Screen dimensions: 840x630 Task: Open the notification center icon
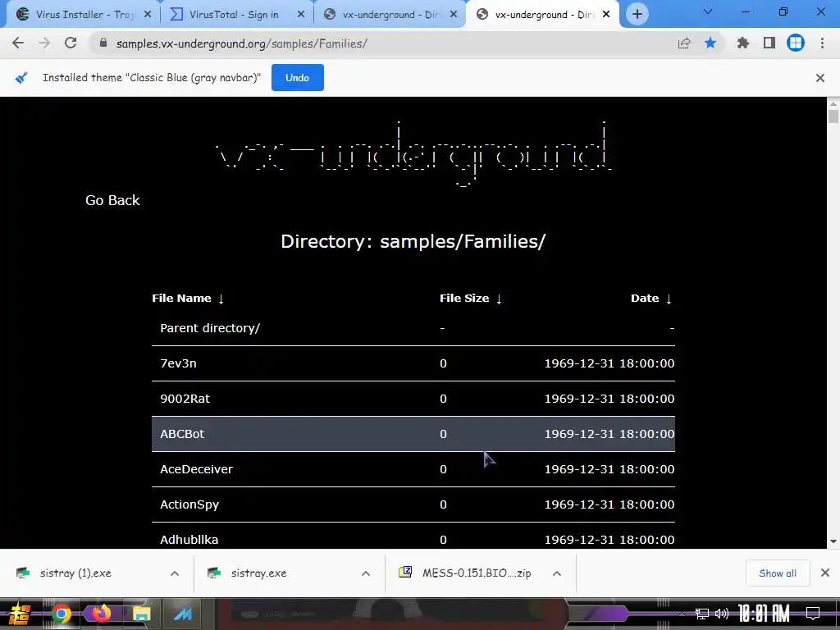click(x=813, y=614)
